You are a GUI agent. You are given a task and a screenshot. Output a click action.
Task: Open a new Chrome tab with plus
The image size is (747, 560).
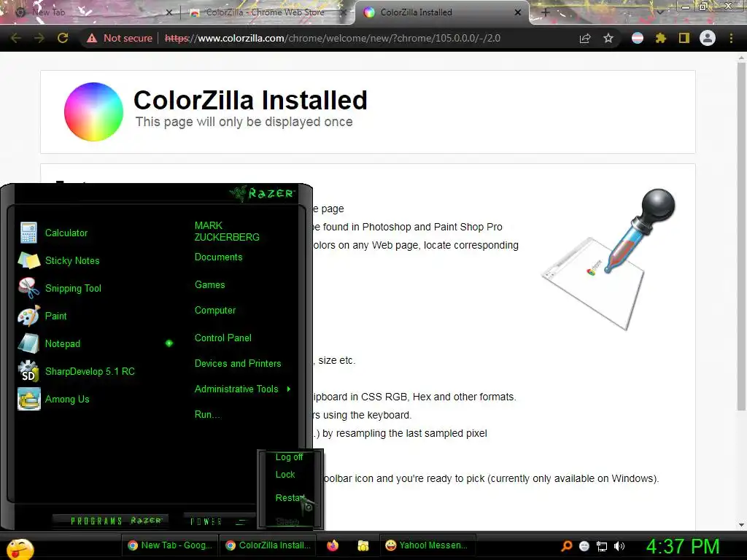546,12
